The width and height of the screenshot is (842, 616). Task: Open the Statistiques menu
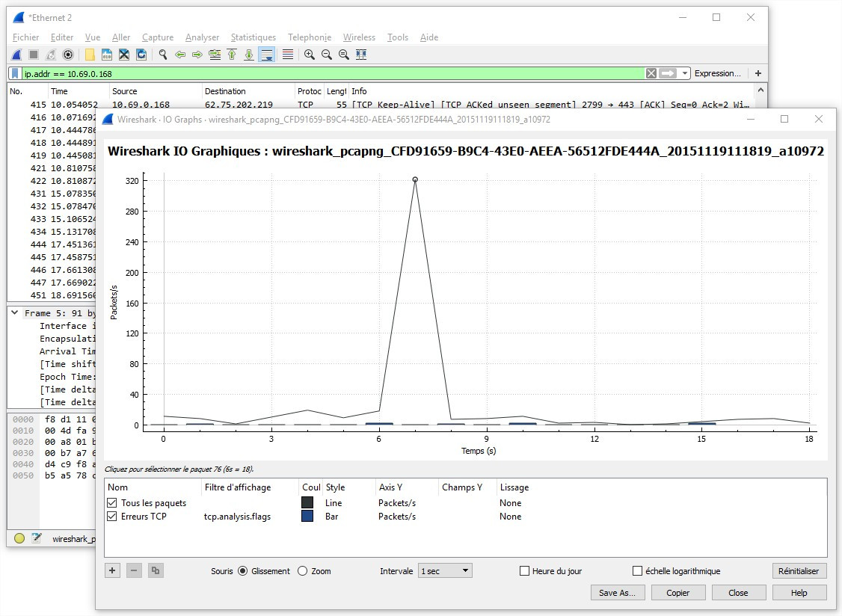point(253,37)
